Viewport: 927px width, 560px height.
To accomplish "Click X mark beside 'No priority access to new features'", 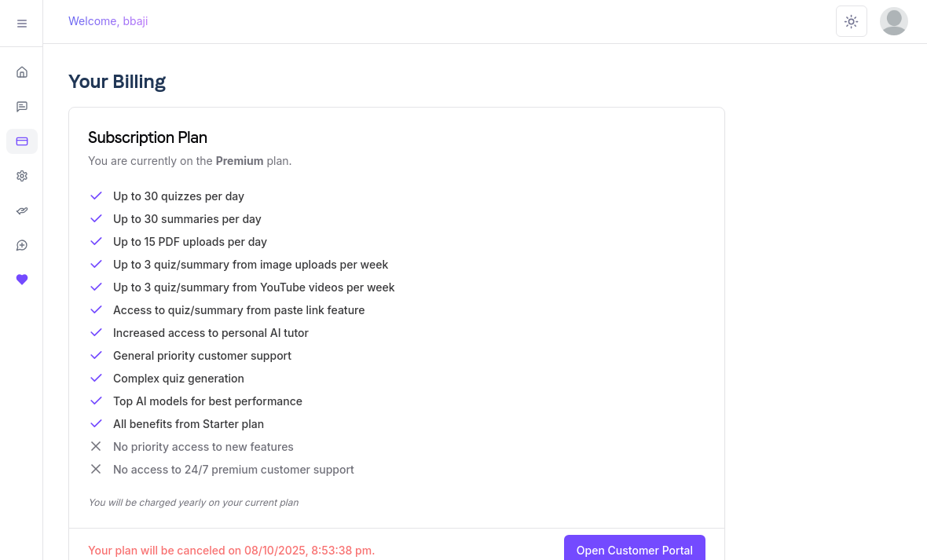I will click(x=96, y=446).
